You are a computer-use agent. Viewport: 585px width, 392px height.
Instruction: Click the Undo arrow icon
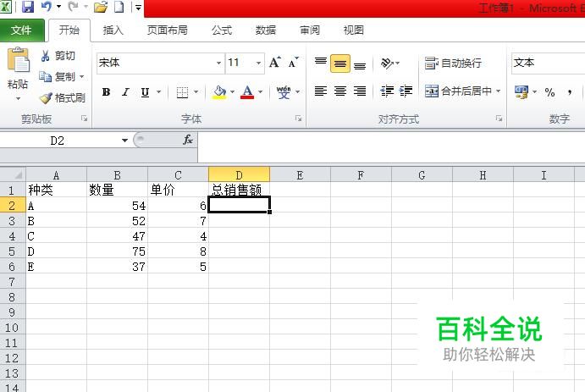tap(47, 6)
